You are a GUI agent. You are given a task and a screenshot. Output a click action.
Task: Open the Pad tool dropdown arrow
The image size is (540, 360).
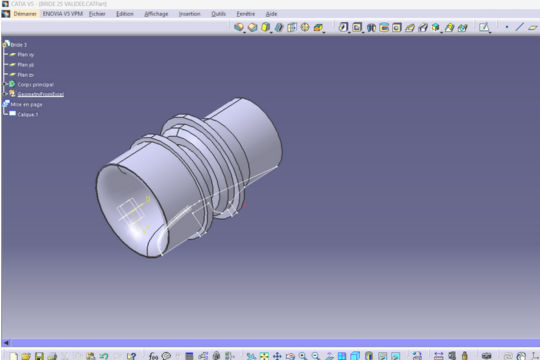point(245,32)
